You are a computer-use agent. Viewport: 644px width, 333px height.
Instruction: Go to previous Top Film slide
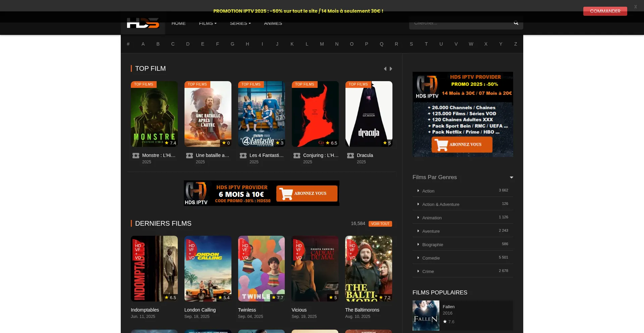pyautogui.click(x=385, y=69)
